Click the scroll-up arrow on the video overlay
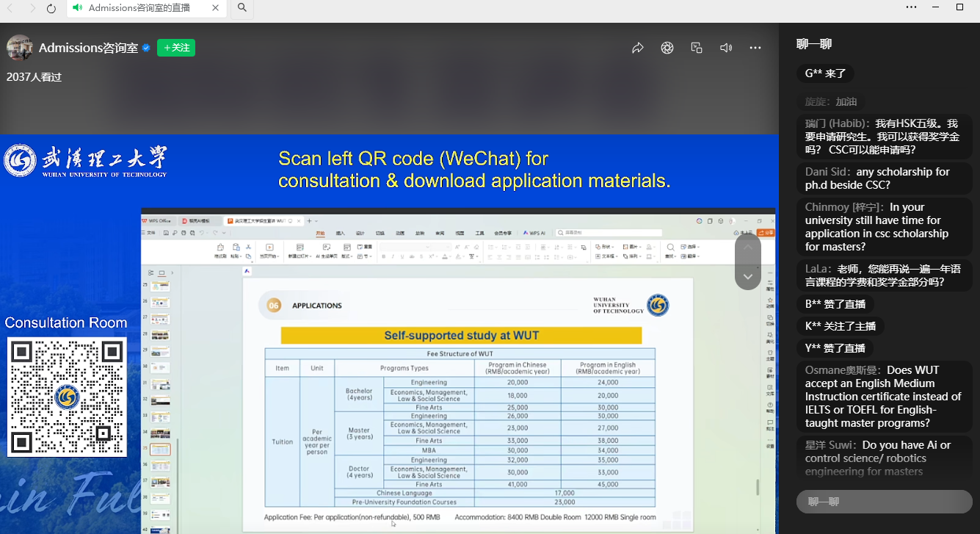Screen dimensions: 980x534 click(x=748, y=247)
